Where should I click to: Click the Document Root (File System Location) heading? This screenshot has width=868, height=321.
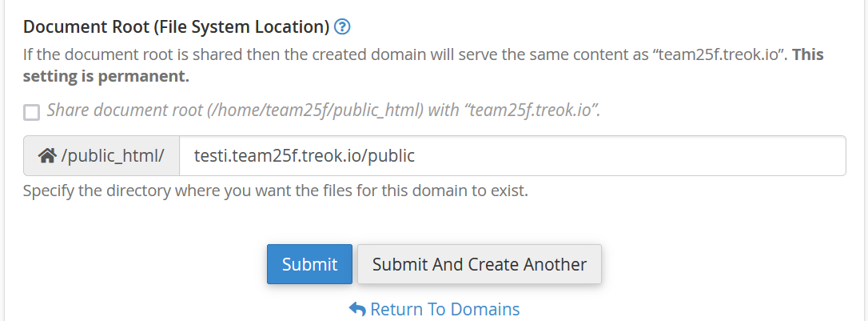176,27
